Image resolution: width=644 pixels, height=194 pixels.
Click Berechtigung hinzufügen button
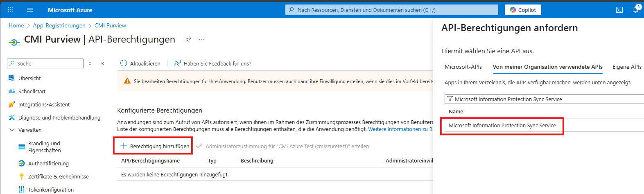pos(155,146)
